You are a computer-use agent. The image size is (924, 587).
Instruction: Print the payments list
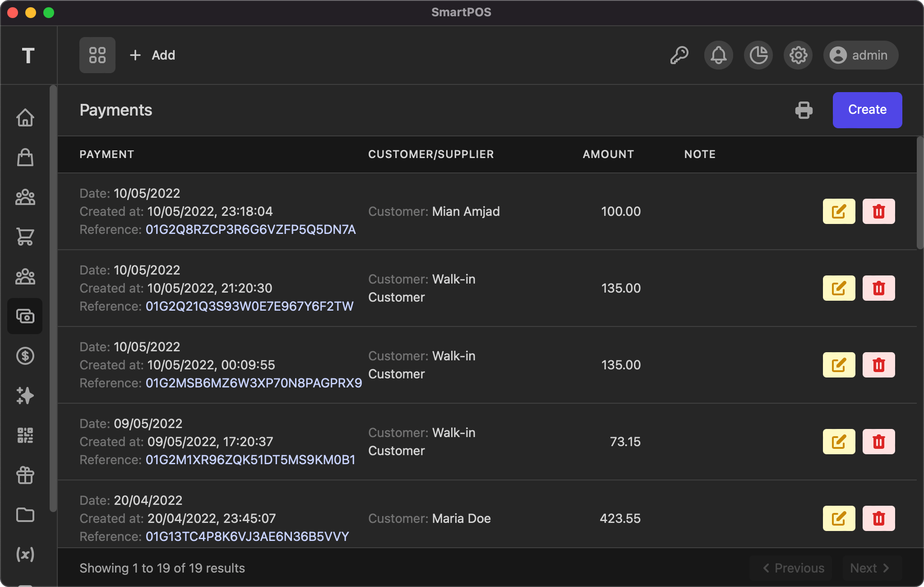tap(804, 110)
